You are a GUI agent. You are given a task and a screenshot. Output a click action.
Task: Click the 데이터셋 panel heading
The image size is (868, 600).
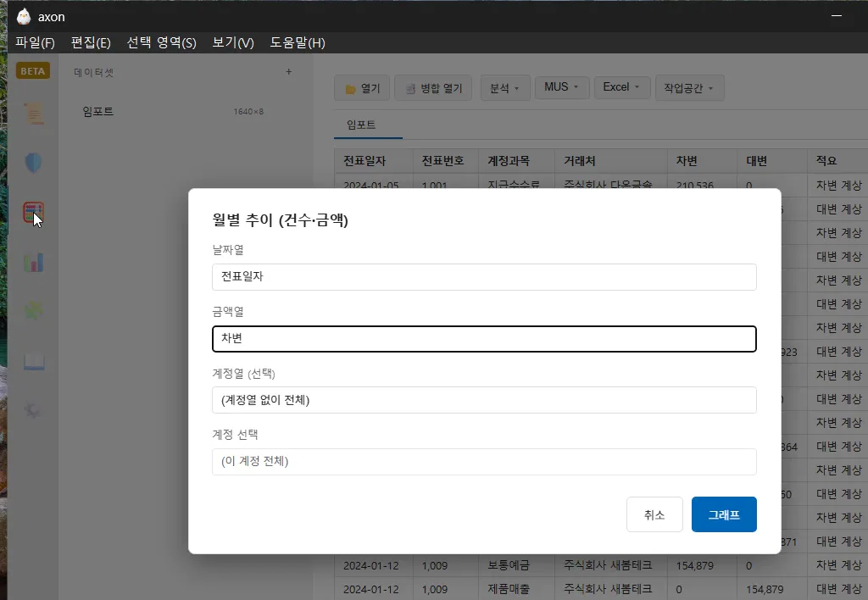(x=93, y=72)
